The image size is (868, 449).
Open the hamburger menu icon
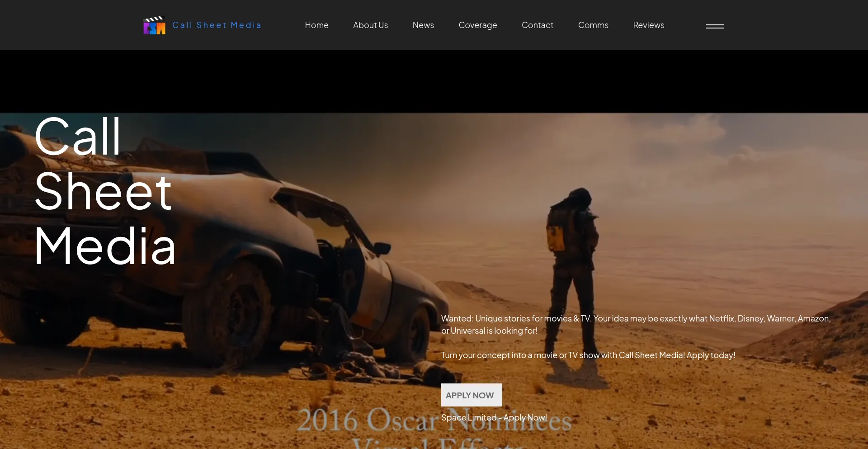tap(715, 26)
